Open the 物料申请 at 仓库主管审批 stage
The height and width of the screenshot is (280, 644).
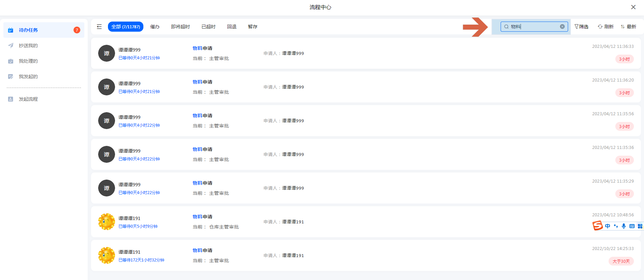click(x=202, y=217)
